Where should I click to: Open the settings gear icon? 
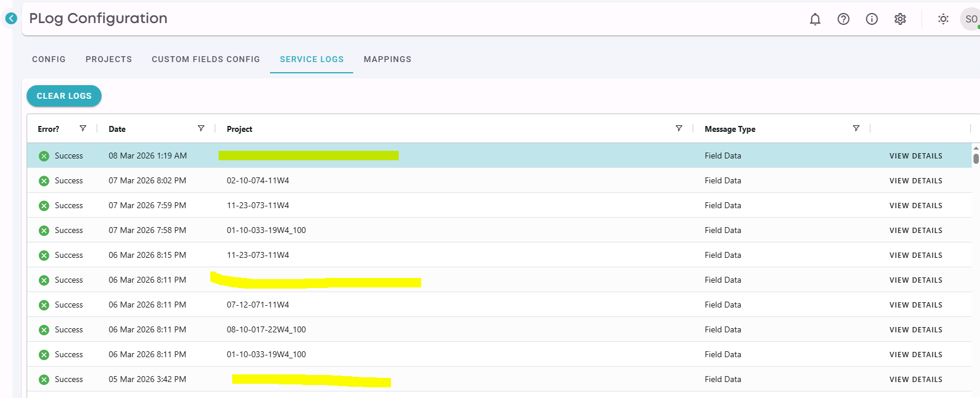click(900, 19)
